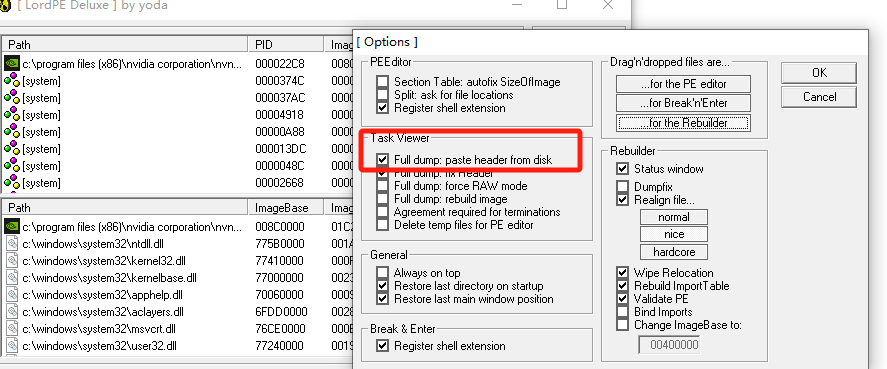This screenshot has height=369, width=887.
Task: Uncheck Rebuild ImportTable option
Action: (623, 286)
